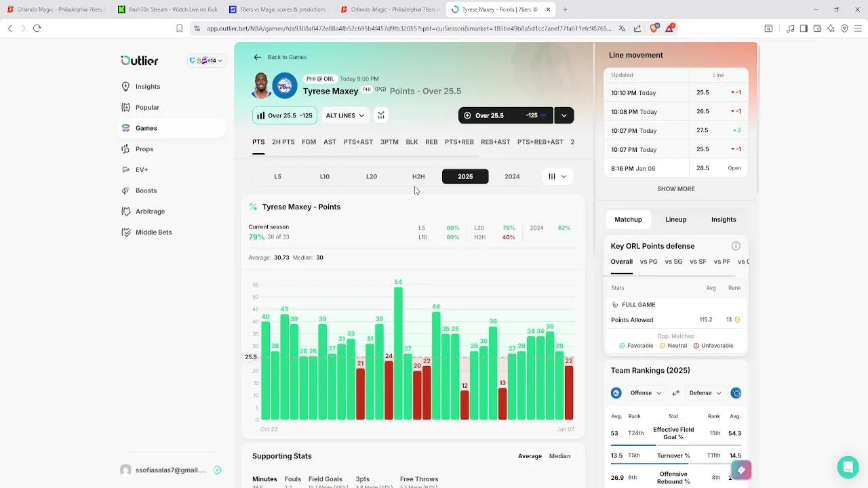Viewport: 868px width, 488px height.
Task: Reload the page
Action: [37, 28]
